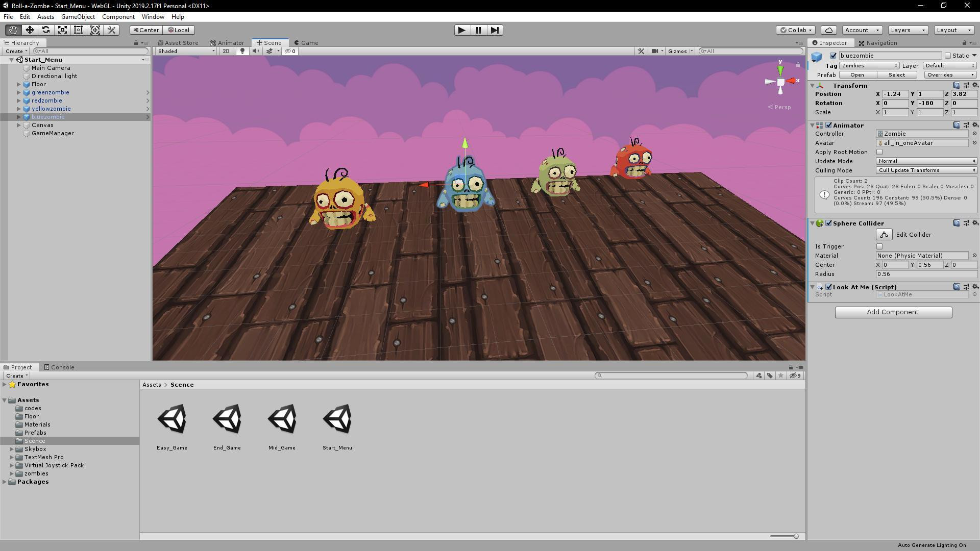The height and width of the screenshot is (551, 980).
Task: Open the GameObject menu
Action: pos(78,17)
